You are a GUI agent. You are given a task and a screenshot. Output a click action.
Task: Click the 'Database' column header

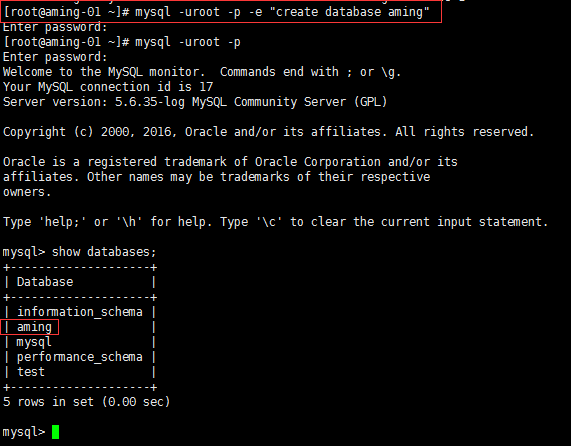click(45, 282)
